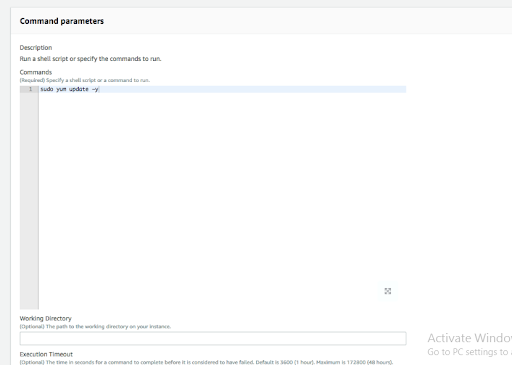Click the '(Required) Specify a shell script' hint
The height and width of the screenshot is (365, 512).
coord(85,80)
